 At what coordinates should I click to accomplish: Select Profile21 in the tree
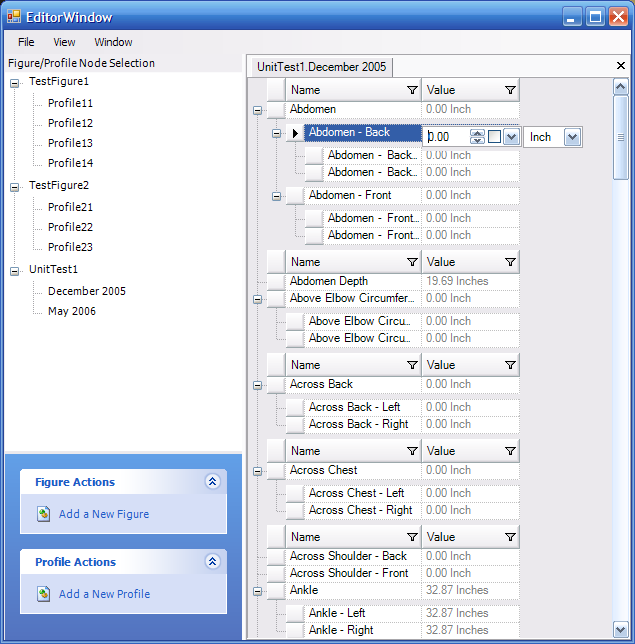point(70,207)
